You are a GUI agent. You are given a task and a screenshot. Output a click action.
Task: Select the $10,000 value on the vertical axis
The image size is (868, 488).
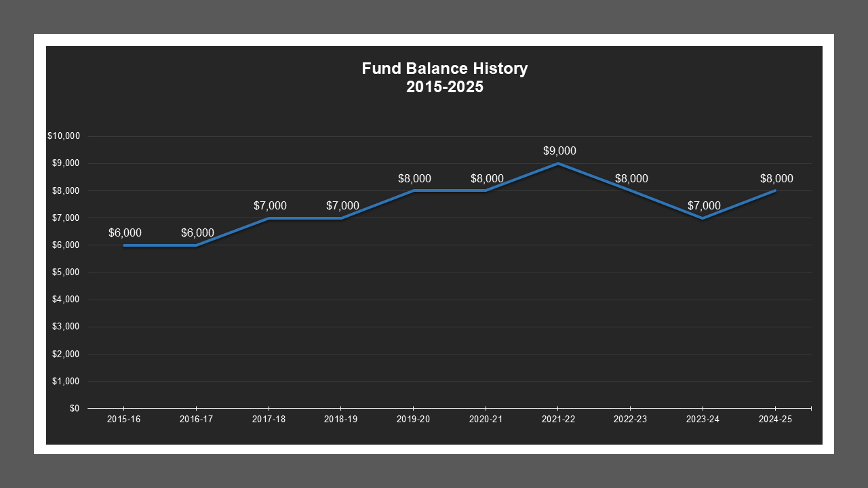[x=64, y=136]
